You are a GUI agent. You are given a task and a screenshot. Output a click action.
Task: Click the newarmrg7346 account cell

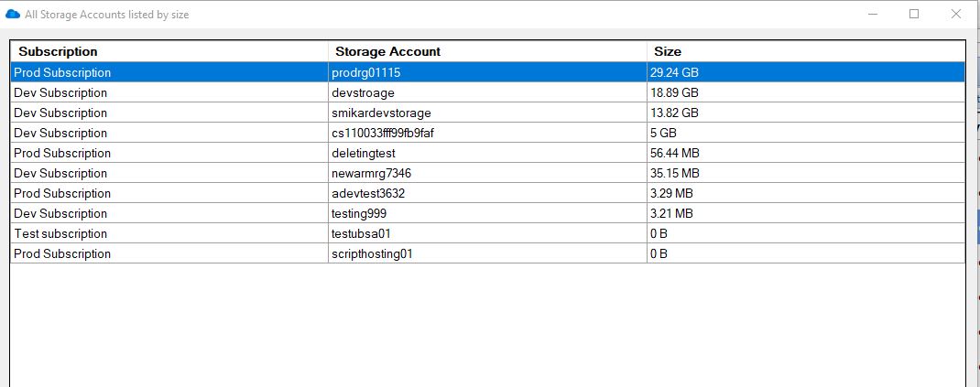pyautogui.click(x=487, y=173)
